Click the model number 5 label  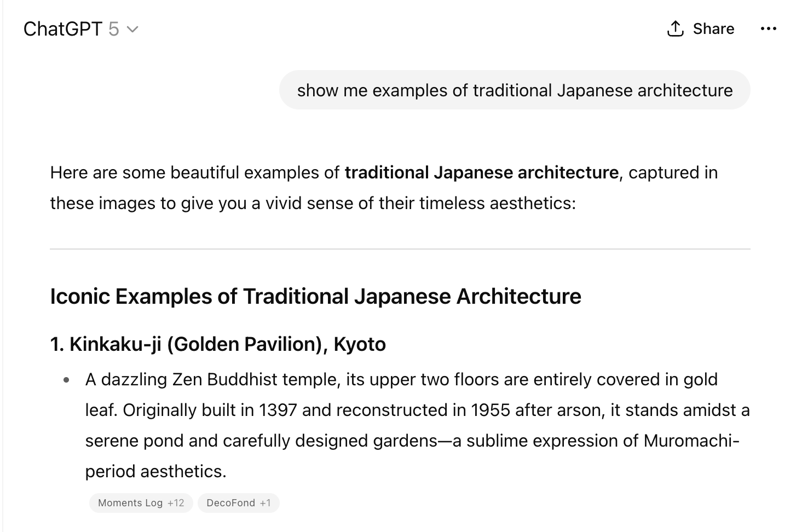[x=115, y=29]
